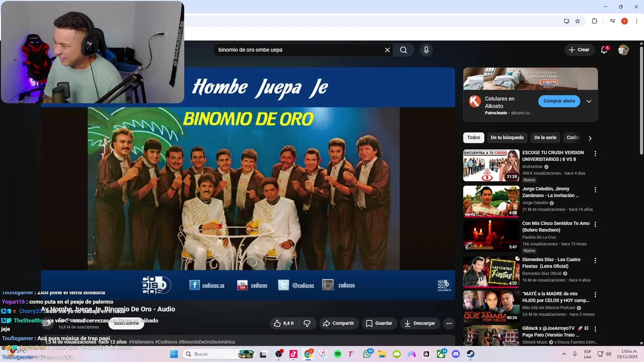Switch to Chrome in the taskbar
The image size is (644, 362).
tap(308, 354)
